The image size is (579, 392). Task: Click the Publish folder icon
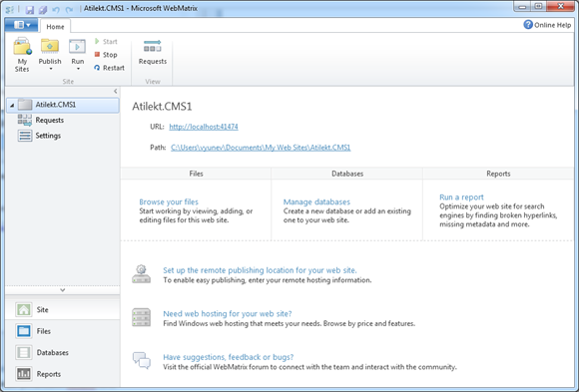click(50, 47)
